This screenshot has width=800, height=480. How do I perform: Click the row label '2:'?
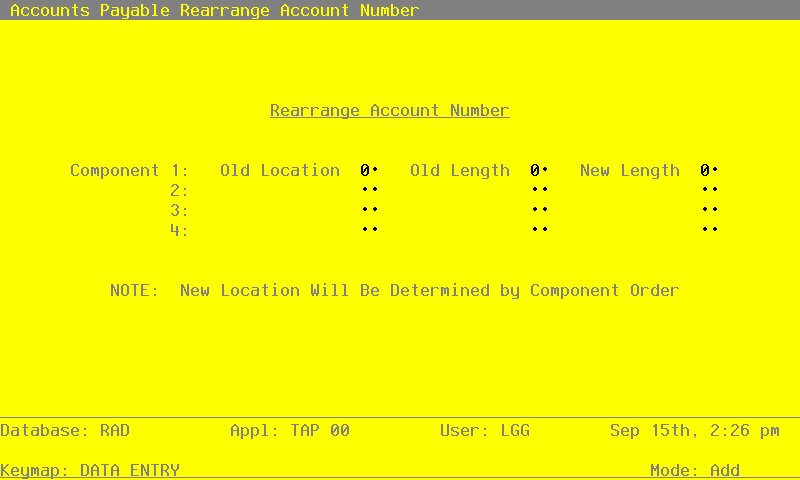[179, 190]
